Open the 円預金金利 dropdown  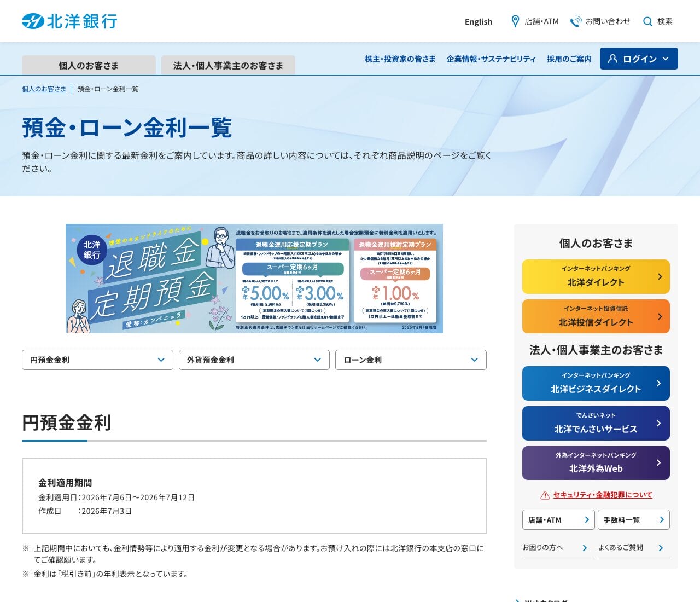[x=97, y=360]
